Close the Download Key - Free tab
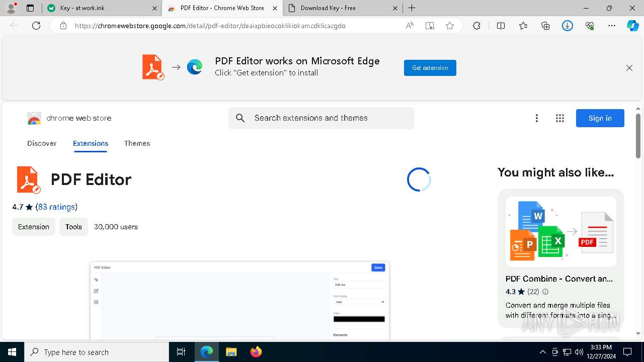The width and height of the screenshot is (644, 362). (x=395, y=8)
